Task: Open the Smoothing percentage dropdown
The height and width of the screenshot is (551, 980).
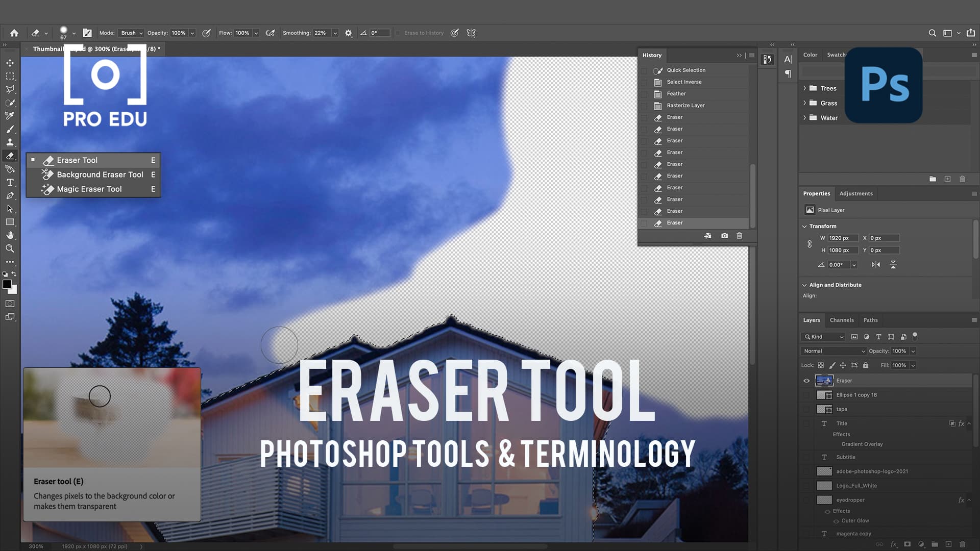Action: click(334, 33)
